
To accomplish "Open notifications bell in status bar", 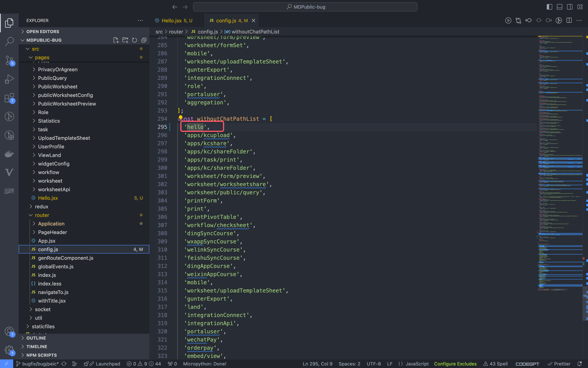I will [x=579, y=364].
